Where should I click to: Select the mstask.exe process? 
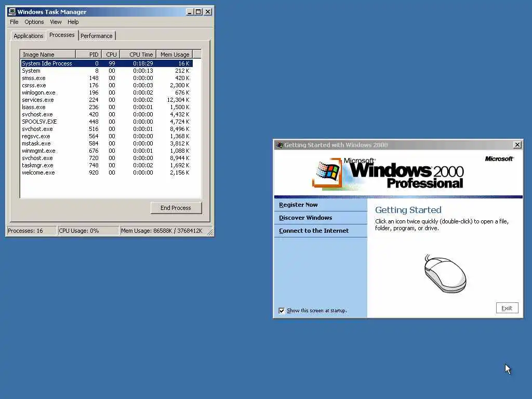(107, 143)
